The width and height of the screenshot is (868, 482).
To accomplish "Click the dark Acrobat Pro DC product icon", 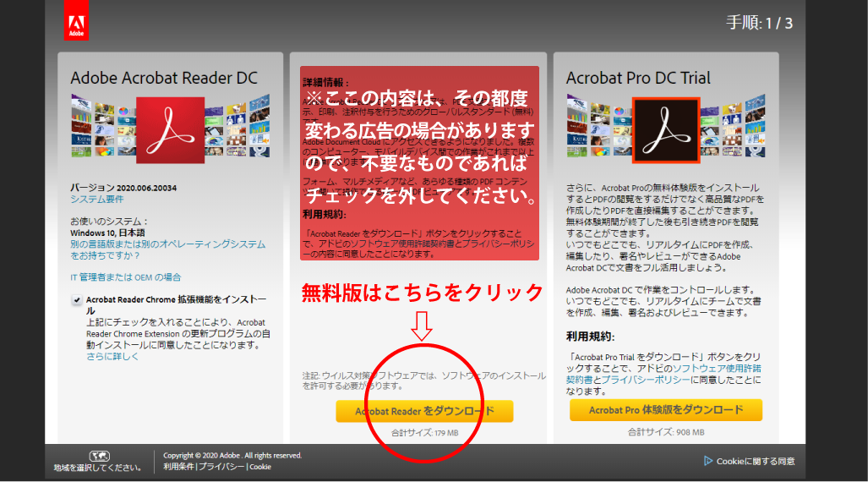I will coord(666,129).
